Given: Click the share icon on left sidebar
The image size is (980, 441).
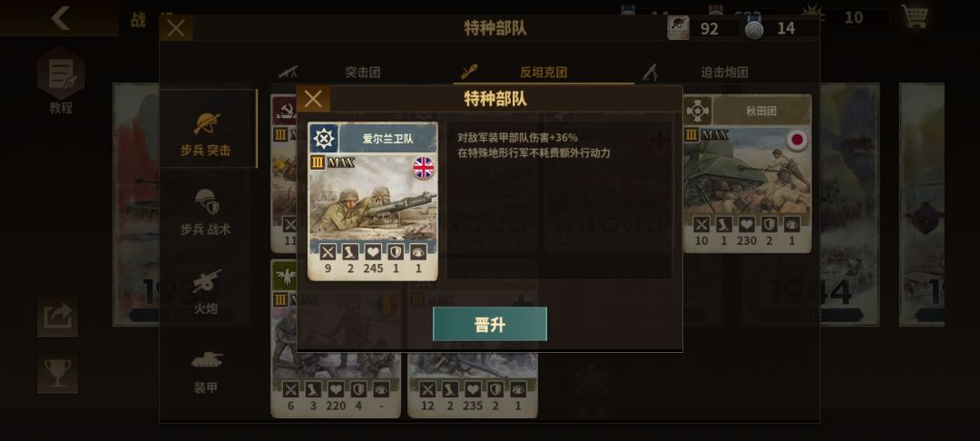Looking at the screenshot, I should tap(57, 317).
